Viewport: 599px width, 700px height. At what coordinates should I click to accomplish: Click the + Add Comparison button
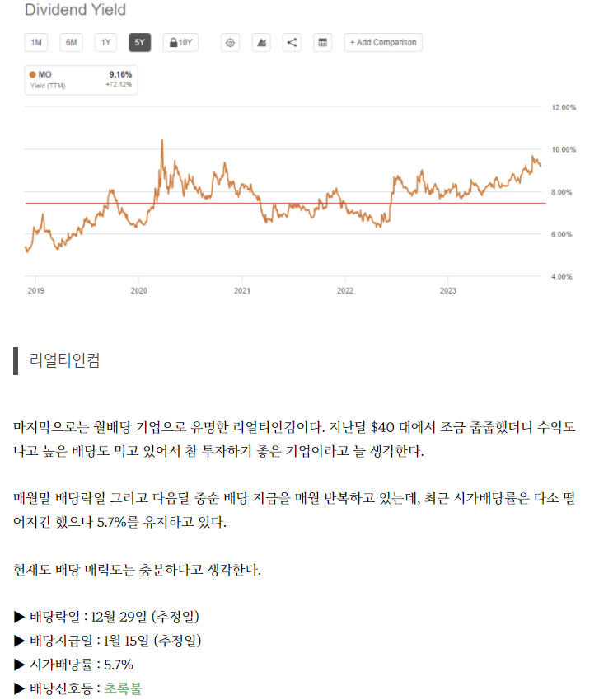(383, 42)
